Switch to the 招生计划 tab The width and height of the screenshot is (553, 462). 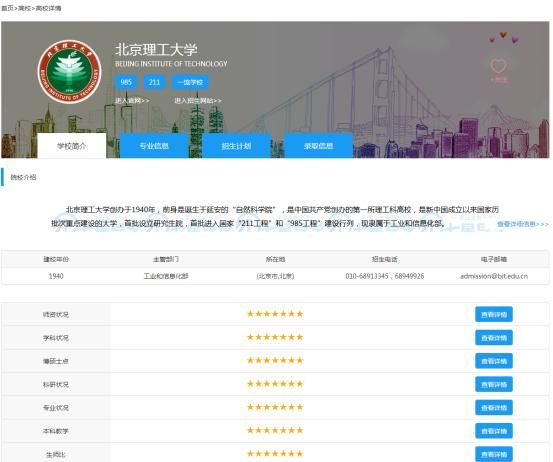pos(236,146)
